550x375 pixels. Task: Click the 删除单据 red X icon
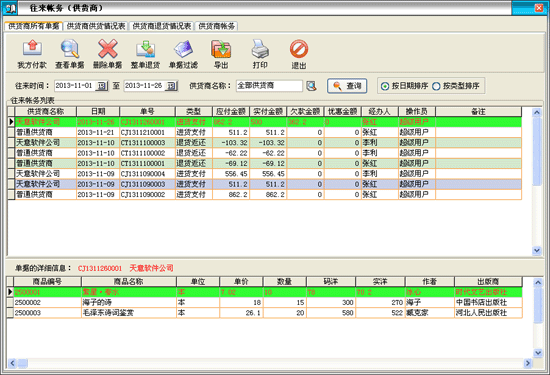pos(107,49)
